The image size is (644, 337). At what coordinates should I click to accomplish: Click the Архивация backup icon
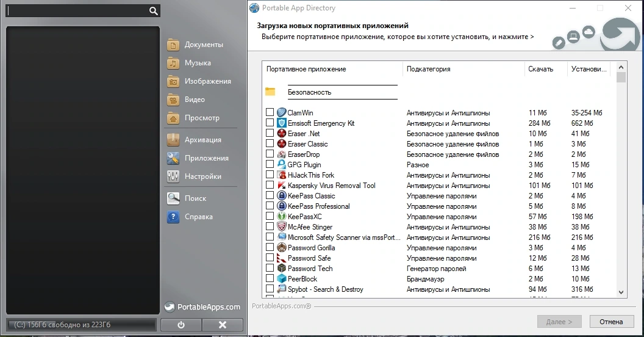pos(173,140)
